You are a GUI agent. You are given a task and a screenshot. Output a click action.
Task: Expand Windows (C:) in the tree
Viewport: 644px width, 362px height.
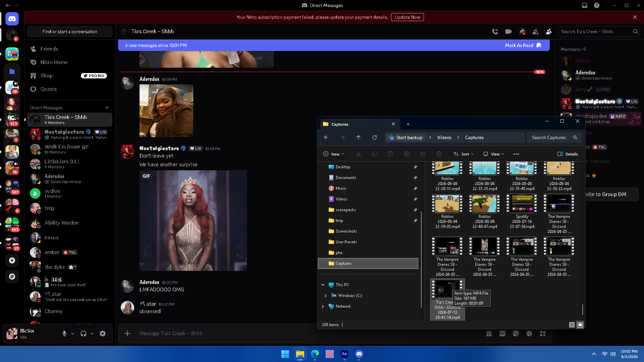coord(325,296)
